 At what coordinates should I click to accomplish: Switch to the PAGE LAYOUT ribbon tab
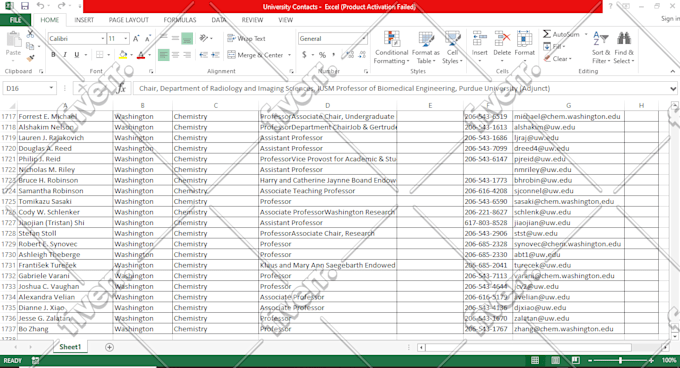(128, 20)
